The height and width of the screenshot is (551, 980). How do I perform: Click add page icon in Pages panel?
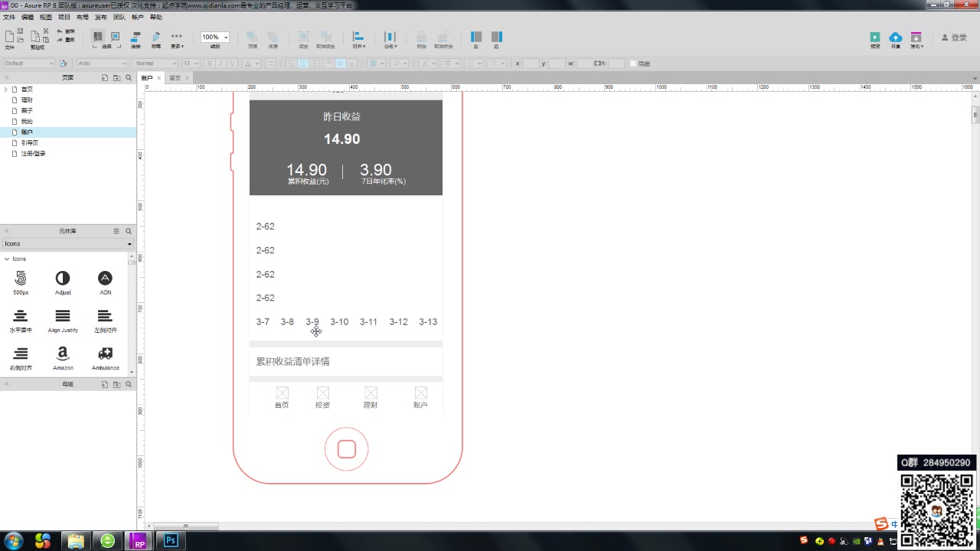[105, 78]
